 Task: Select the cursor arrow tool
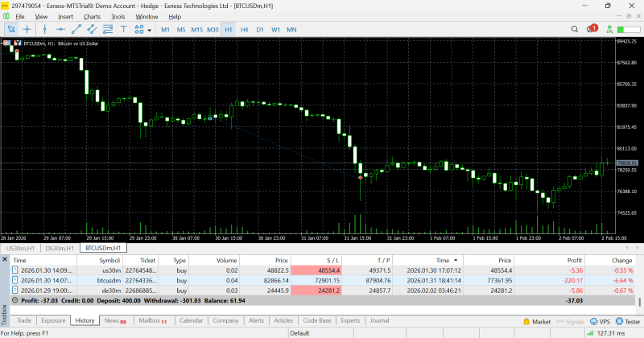(11, 30)
